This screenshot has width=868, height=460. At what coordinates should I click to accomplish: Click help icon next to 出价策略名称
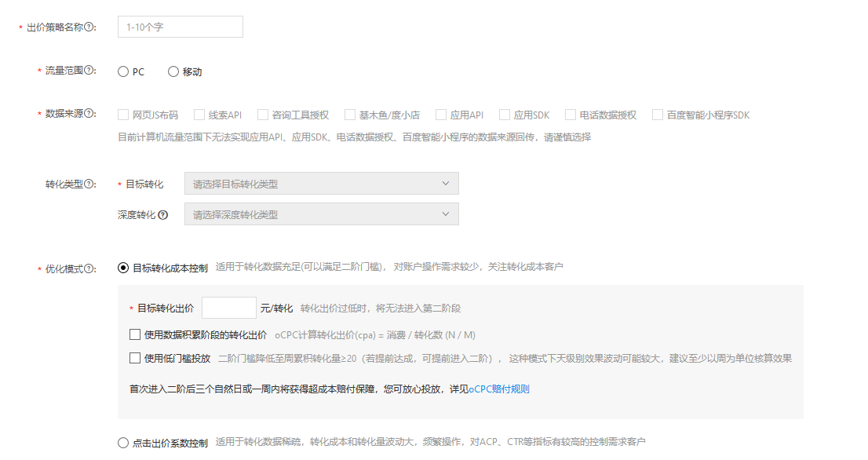click(89, 27)
